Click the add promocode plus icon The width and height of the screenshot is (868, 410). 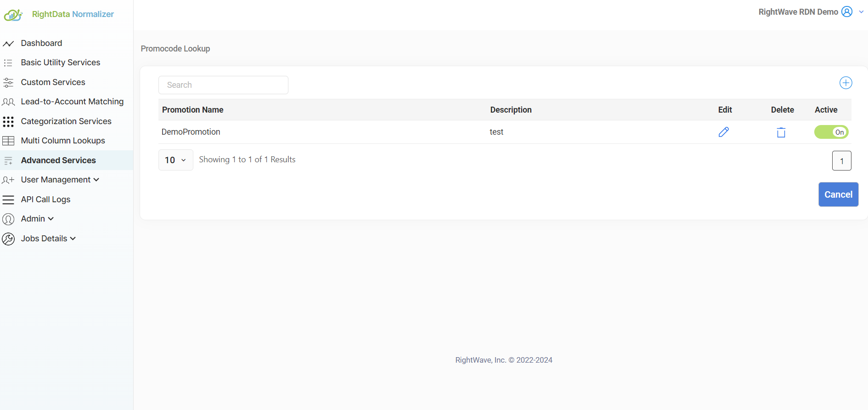[x=845, y=83]
